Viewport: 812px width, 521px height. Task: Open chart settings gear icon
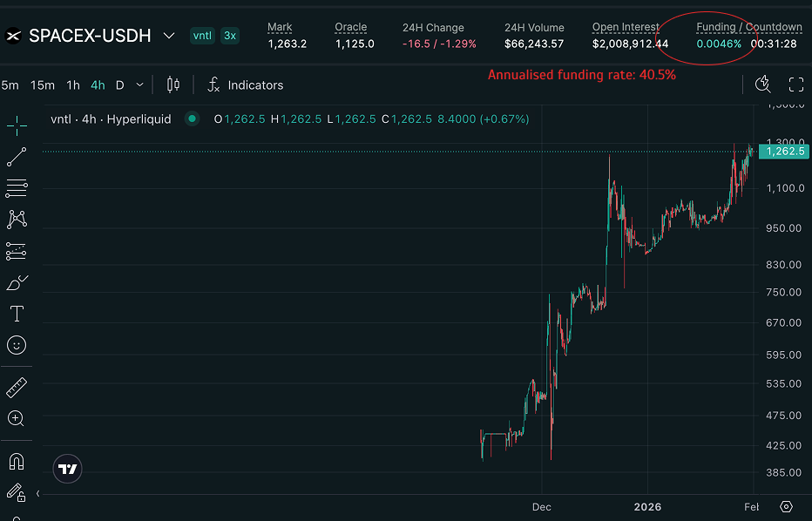click(786, 506)
